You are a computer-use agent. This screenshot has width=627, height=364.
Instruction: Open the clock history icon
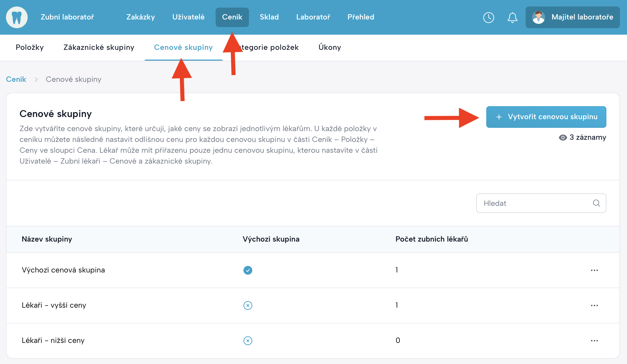[488, 18]
